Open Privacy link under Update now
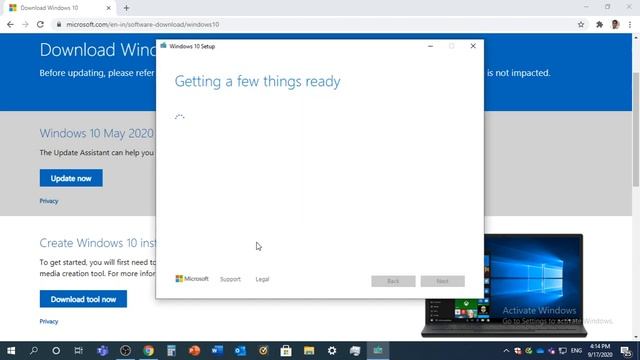 [x=49, y=201]
